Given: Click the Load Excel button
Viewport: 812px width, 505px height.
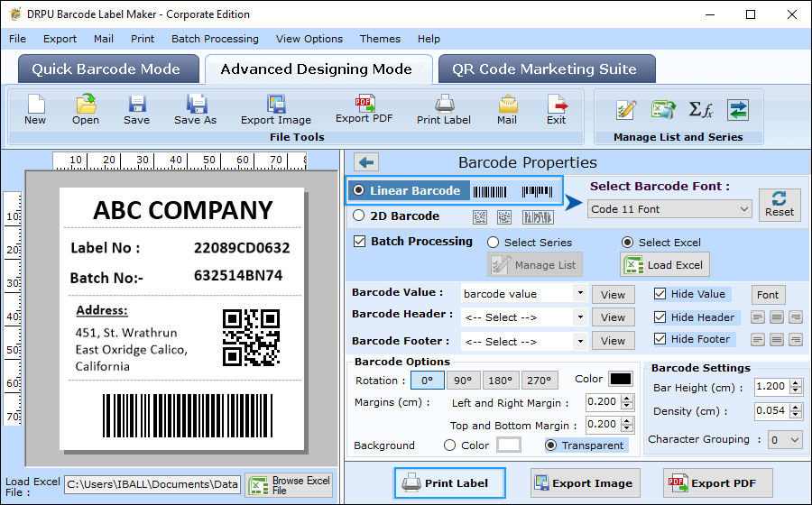Looking at the screenshot, I should click(665, 265).
